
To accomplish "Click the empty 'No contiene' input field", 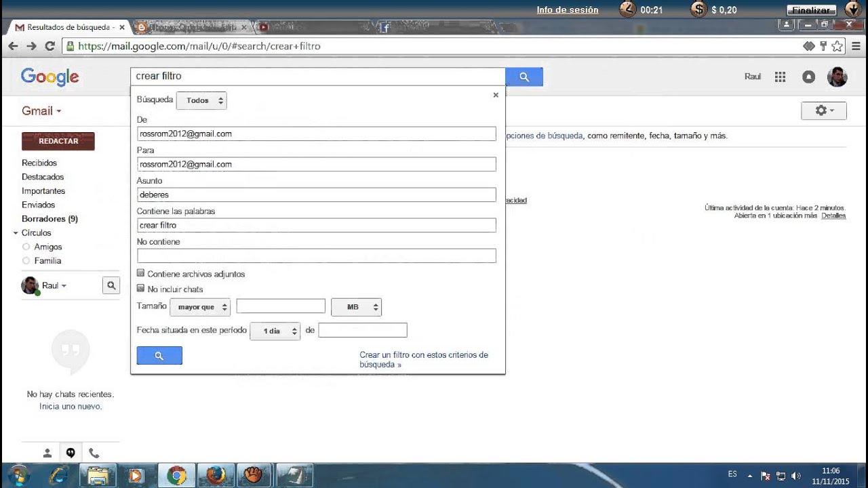I will [317, 256].
